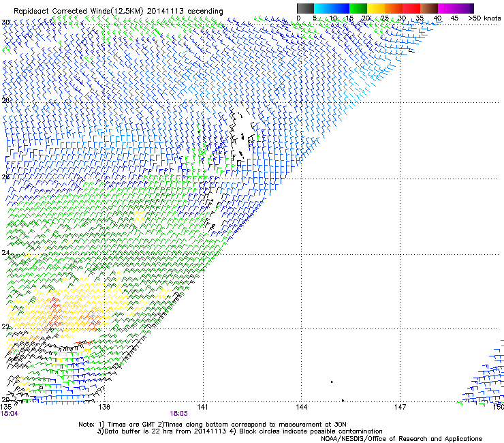Viewport: 504px width, 443px height.
Task: Click longitude label '135' on bottom axis
Action: click(x=5, y=407)
